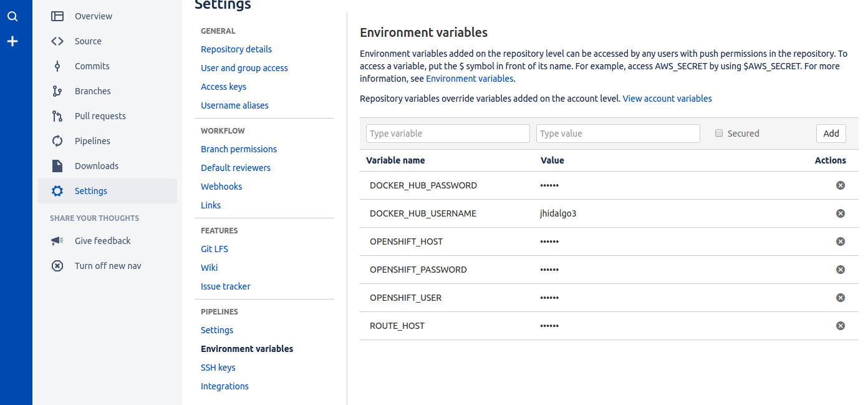Open the Commits icon in sidebar
This screenshot has width=868, height=405.
[57, 66]
